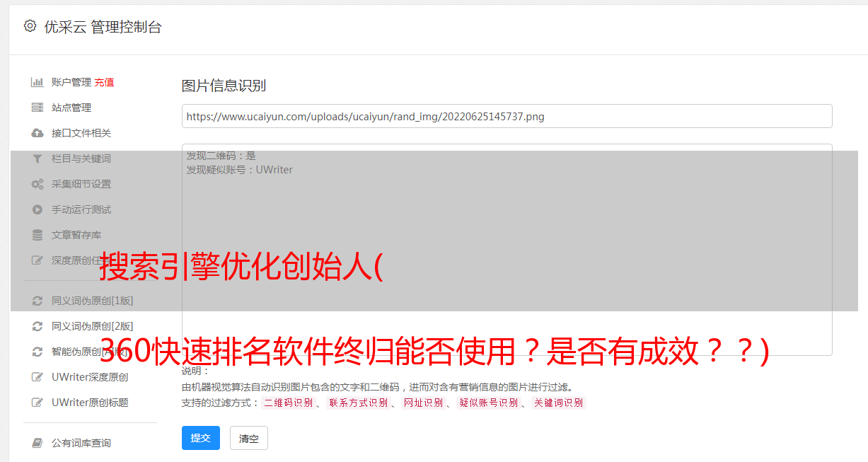Click the gears icon beside 采集细节设置
The image size is (868, 462).
pos(37,184)
